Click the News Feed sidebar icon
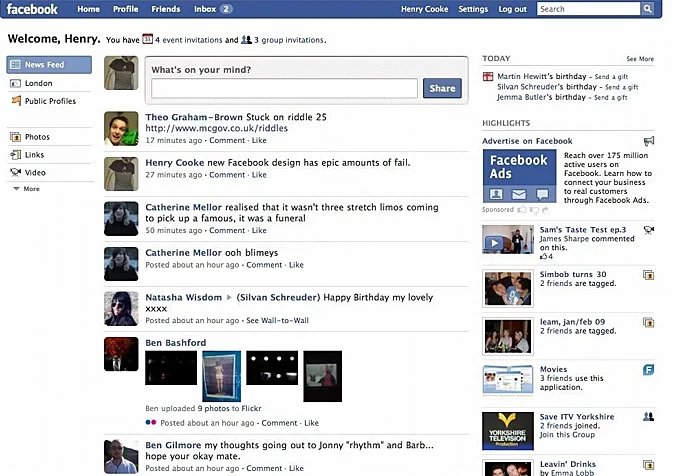 15,65
